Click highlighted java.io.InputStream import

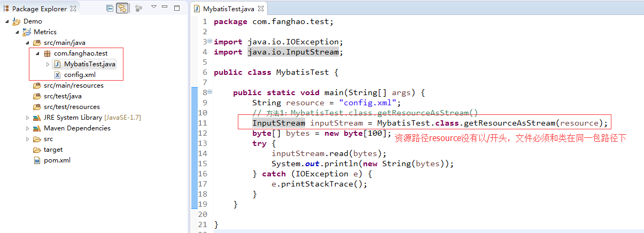pyautogui.click(x=293, y=52)
